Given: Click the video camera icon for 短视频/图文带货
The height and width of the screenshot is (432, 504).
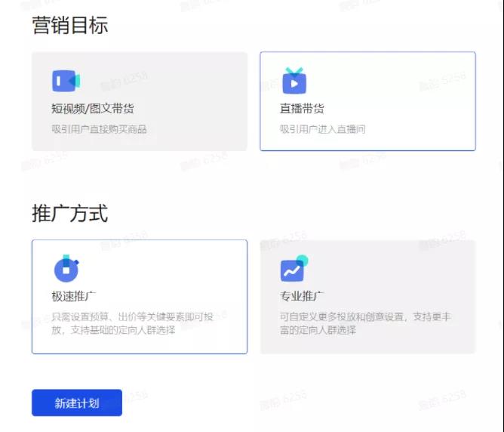Looking at the screenshot, I should click(x=66, y=80).
